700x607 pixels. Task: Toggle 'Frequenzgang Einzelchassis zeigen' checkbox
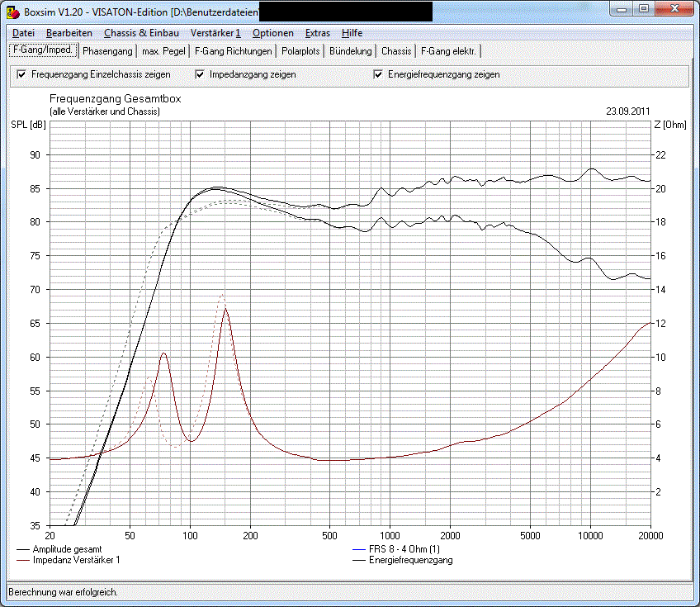pos(21,74)
